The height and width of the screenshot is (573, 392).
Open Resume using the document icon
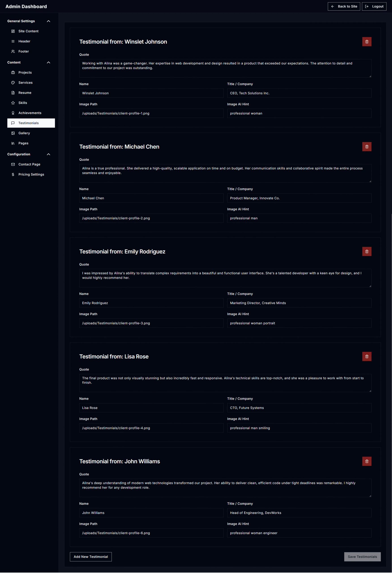(x=13, y=92)
